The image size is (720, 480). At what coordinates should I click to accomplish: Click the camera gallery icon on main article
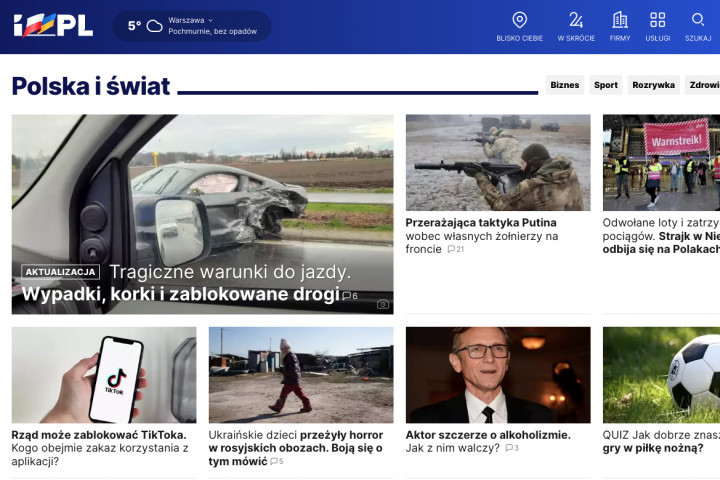tap(382, 304)
